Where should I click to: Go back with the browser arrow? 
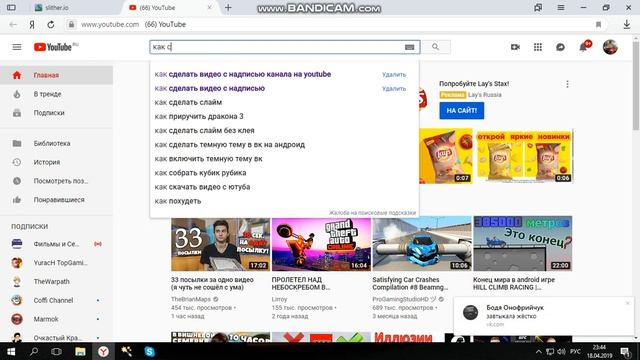13,24
